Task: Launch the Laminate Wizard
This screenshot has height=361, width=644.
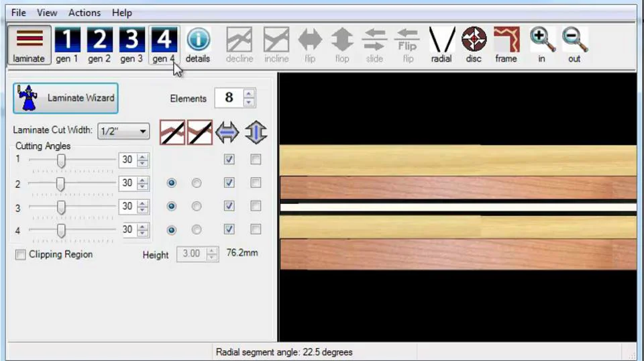Action: 66,98
